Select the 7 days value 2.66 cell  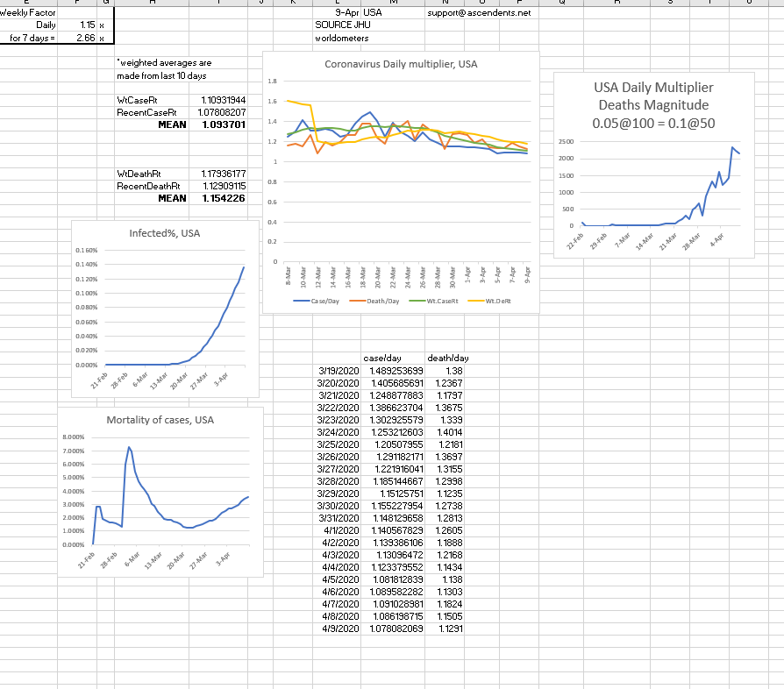(85, 39)
